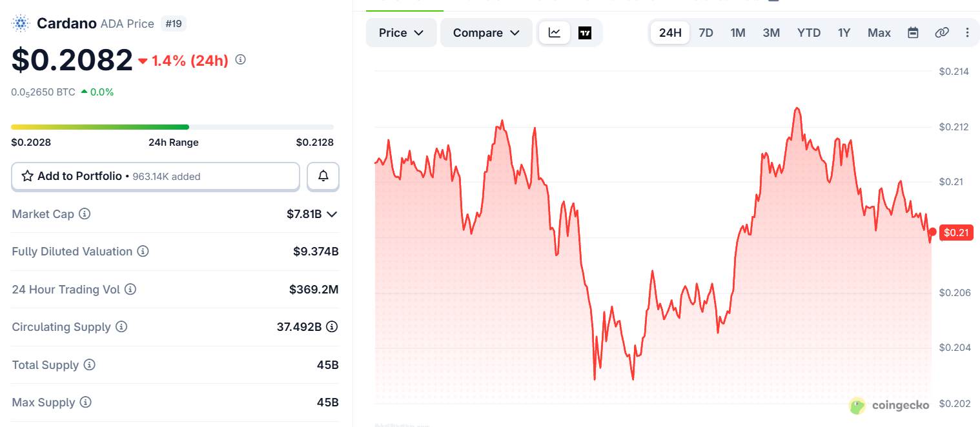This screenshot has width=980, height=427.
Task: Expand the Market Cap chevron
Action: (x=332, y=214)
